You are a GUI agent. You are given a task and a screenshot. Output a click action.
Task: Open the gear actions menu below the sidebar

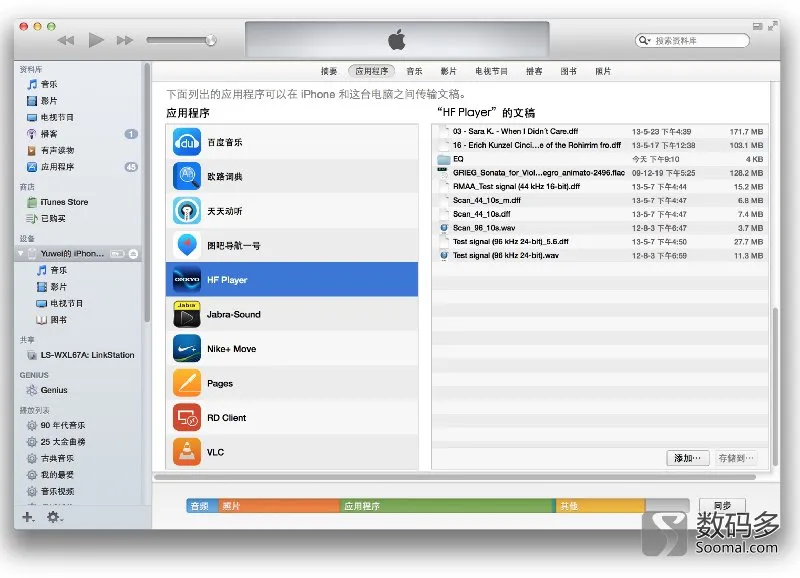55,517
